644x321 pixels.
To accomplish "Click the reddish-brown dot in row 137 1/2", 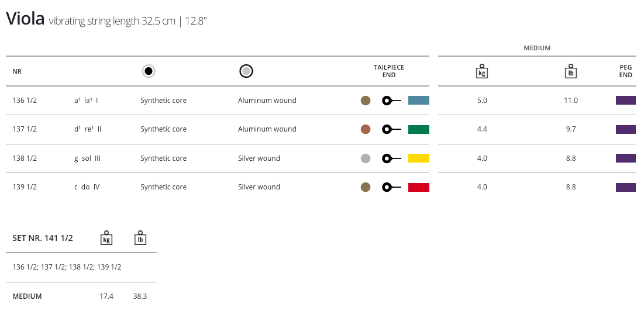I will point(366,129).
